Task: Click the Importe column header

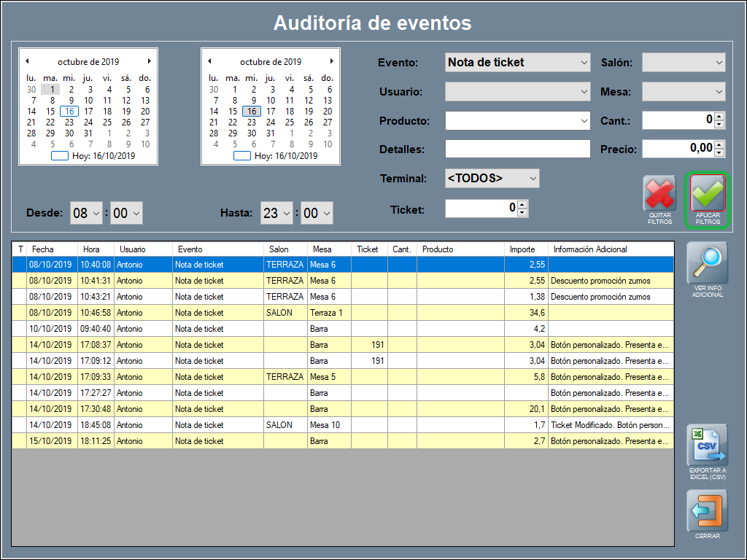Action: (x=526, y=249)
